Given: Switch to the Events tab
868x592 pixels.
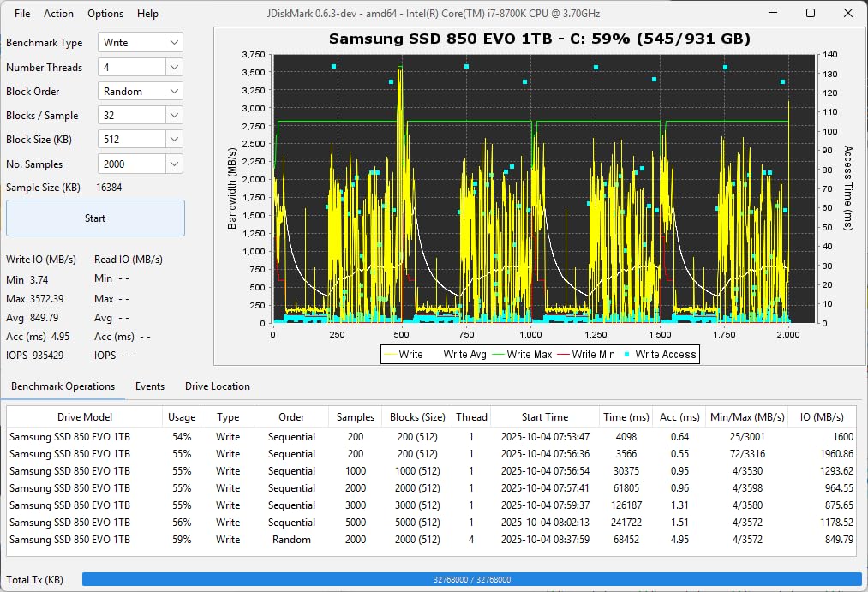Looking at the screenshot, I should coord(150,386).
